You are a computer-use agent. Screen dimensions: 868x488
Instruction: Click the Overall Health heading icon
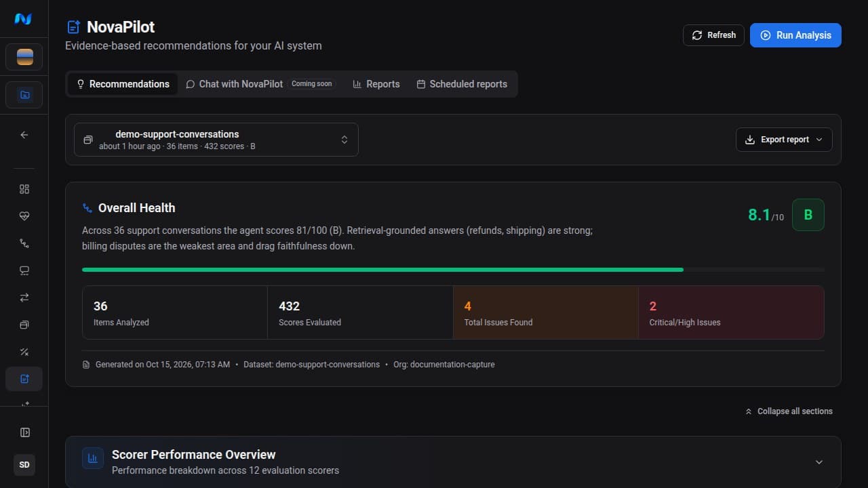coord(87,208)
